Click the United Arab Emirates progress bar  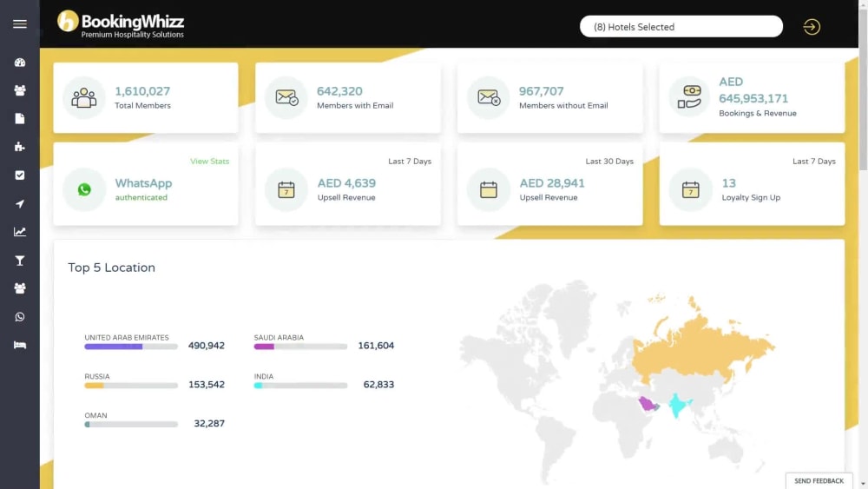[131, 347]
